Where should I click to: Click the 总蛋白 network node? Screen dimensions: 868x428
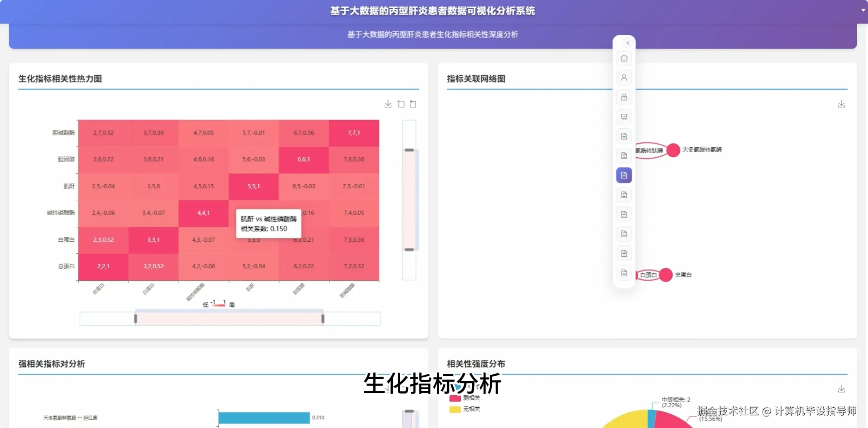coord(665,274)
